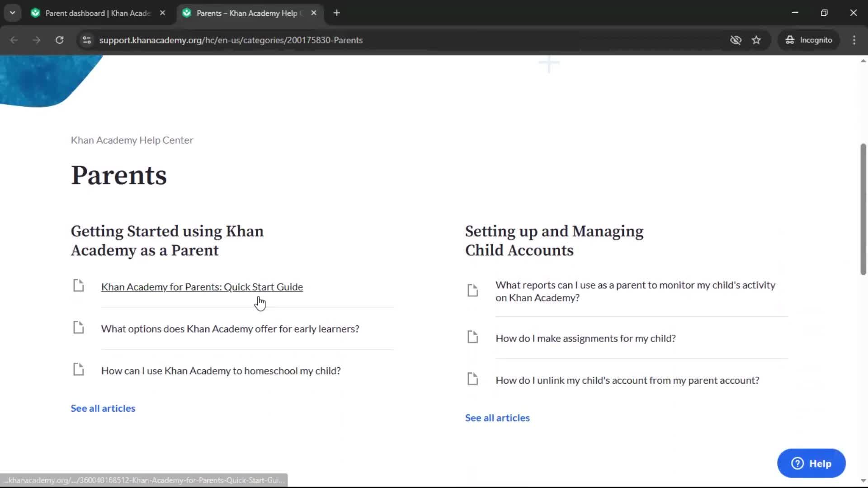
Task: View site information icon in address bar
Action: 87,40
